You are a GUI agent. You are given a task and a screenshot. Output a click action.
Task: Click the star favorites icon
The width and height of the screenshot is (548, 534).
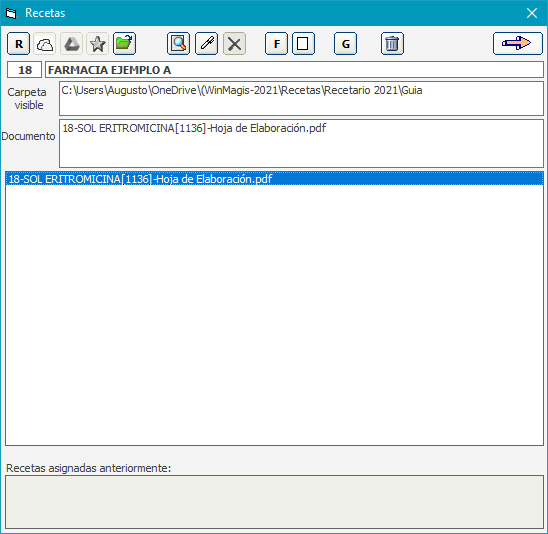tap(98, 44)
